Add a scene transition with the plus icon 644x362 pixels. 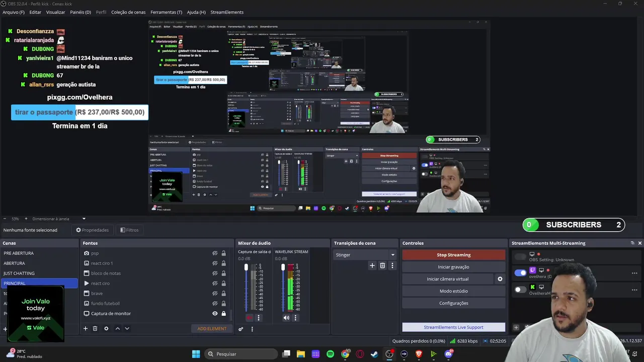pyautogui.click(x=372, y=265)
